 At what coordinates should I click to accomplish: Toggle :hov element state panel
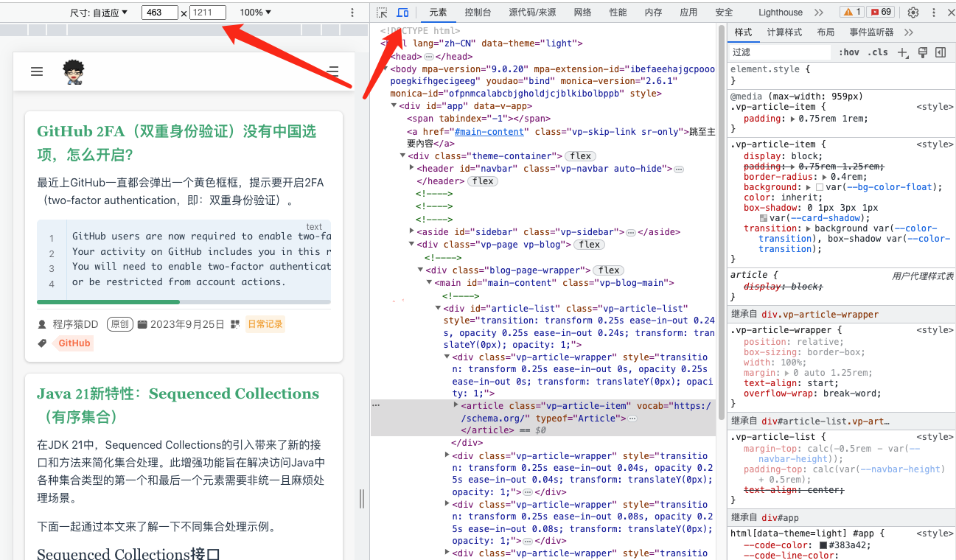pyautogui.click(x=849, y=52)
